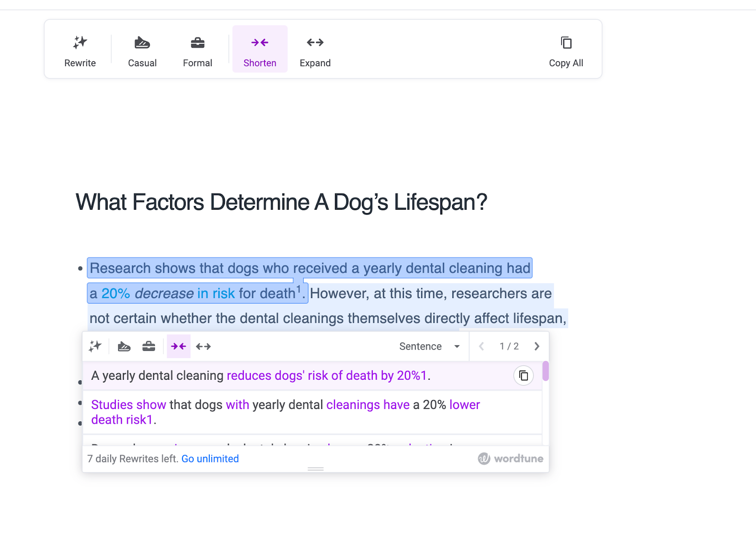Screen dimensions: 756x538
Task: Activate the Shorten option in top toolbar
Action: (260, 49)
